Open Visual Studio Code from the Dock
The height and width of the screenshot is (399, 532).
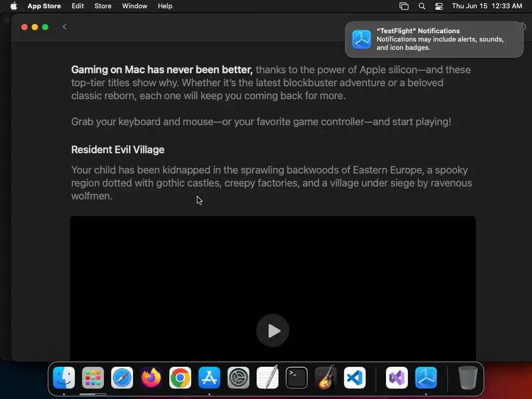(x=355, y=378)
